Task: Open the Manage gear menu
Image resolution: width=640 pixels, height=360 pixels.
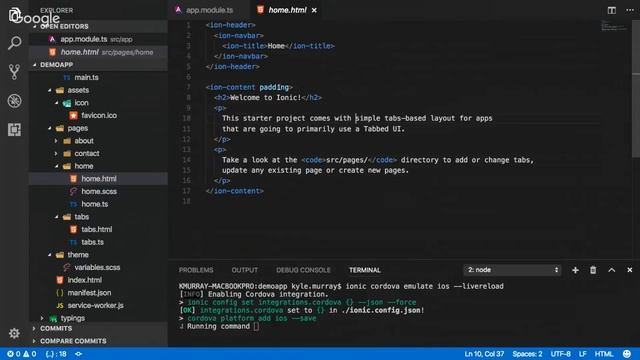Action: (14, 333)
